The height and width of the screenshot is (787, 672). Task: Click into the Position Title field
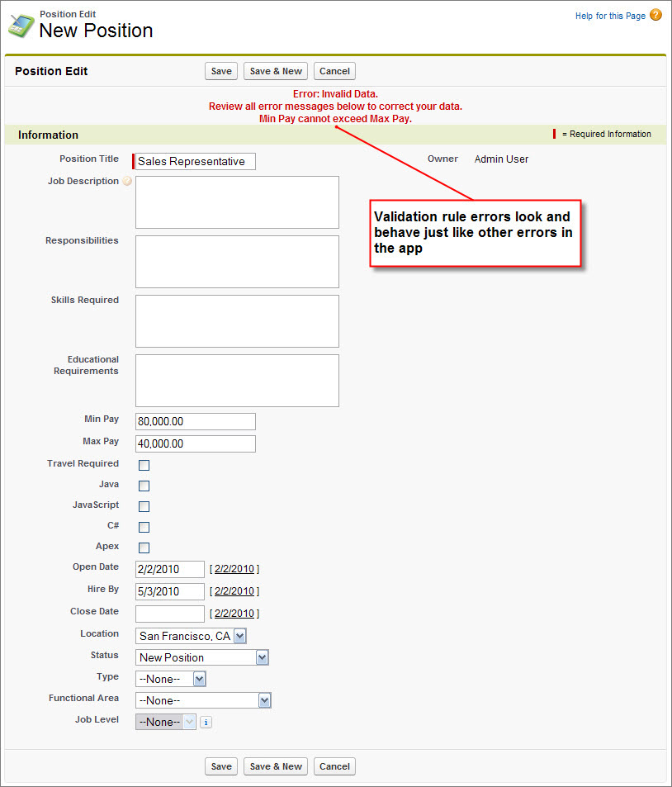(195, 162)
